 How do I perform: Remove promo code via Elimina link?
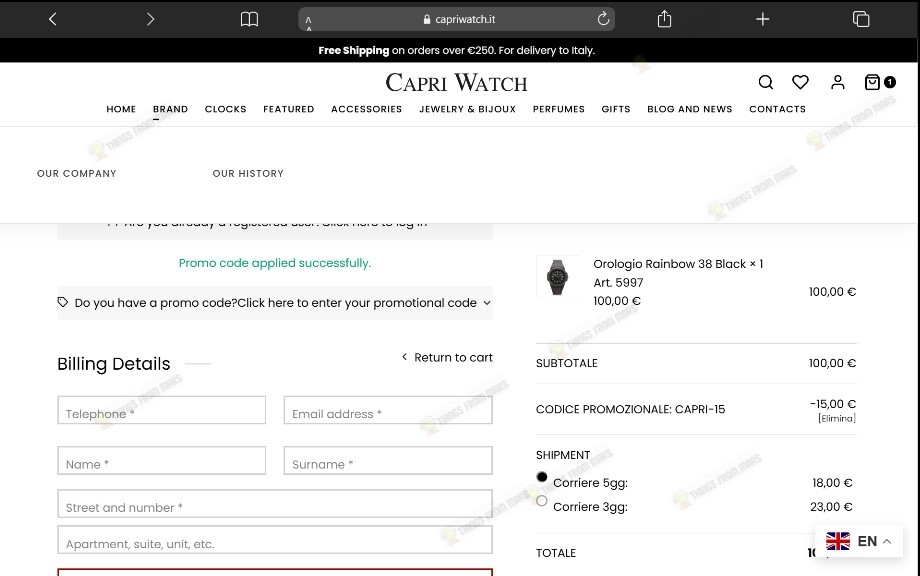point(837,418)
